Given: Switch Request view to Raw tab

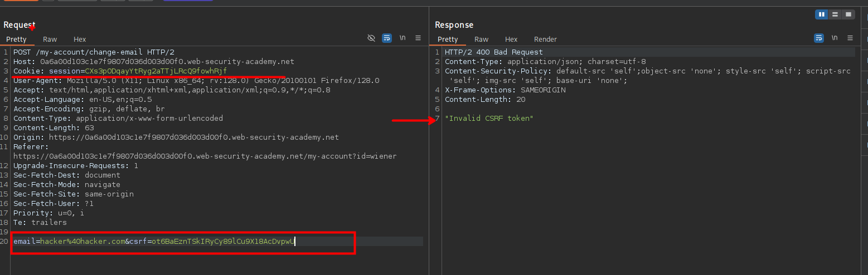Looking at the screenshot, I should click(50, 40).
